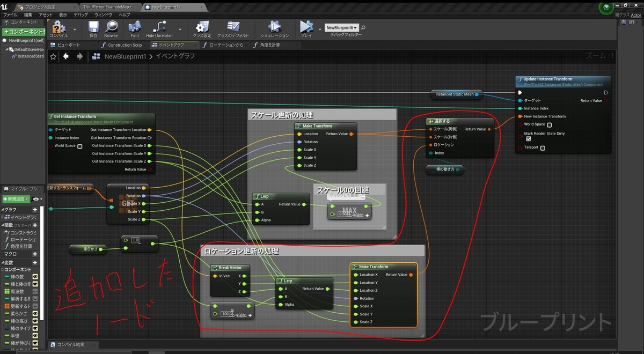The height and width of the screenshot is (354, 644).
Task: Open Class Settings (クラス設定) icon
Action: coord(202,26)
